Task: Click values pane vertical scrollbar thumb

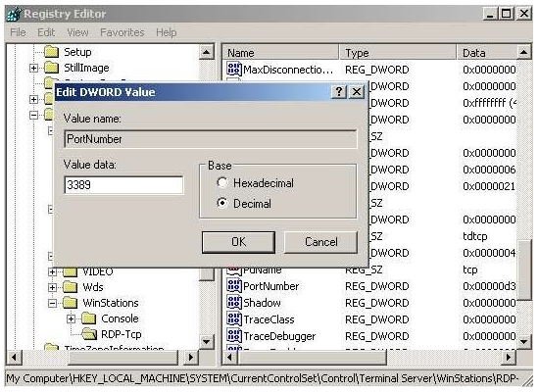Action: (x=523, y=270)
